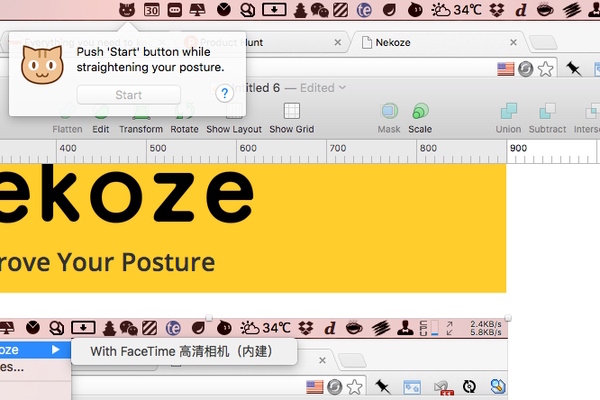This screenshot has width=600, height=400.
Task: Click the US flag icon in embedded address bar
Action: [315, 387]
